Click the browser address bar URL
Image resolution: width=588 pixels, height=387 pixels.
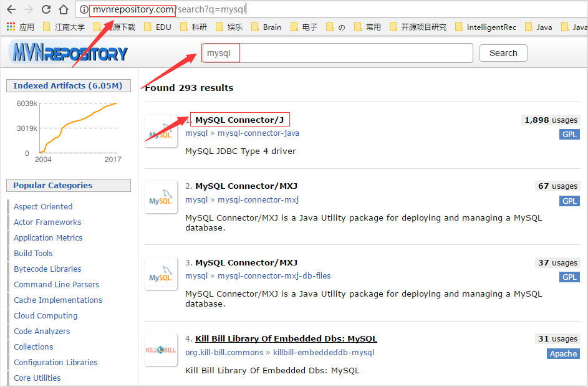(x=169, y=9)
